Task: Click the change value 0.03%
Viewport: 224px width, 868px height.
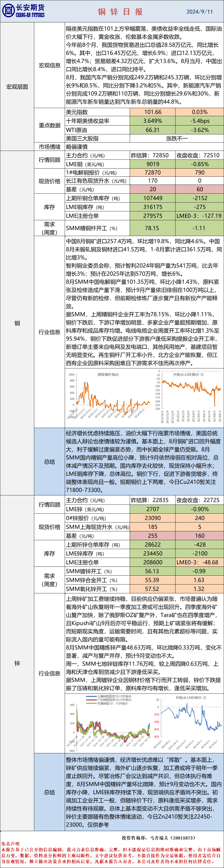Action: (x=199, y=112)
